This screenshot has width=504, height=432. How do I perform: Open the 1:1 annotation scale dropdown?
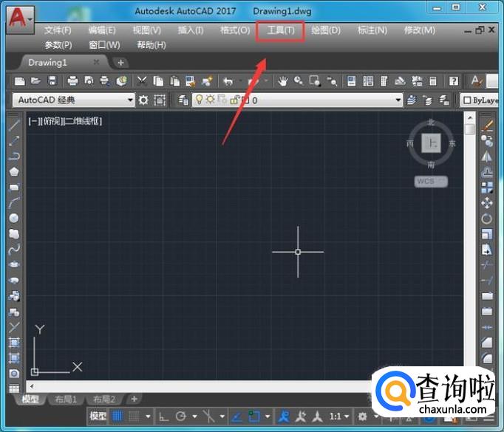339,416
